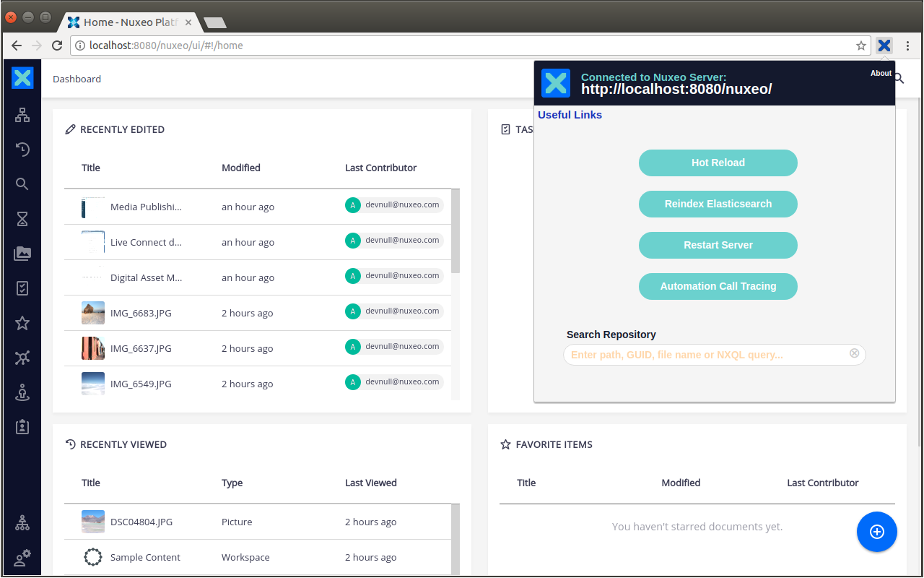Image resolution: width=924 pixels, height=578 pixels.
Task: Open the http://localhost:8080/nuxeo/ server link
Action: pos(676,89)
